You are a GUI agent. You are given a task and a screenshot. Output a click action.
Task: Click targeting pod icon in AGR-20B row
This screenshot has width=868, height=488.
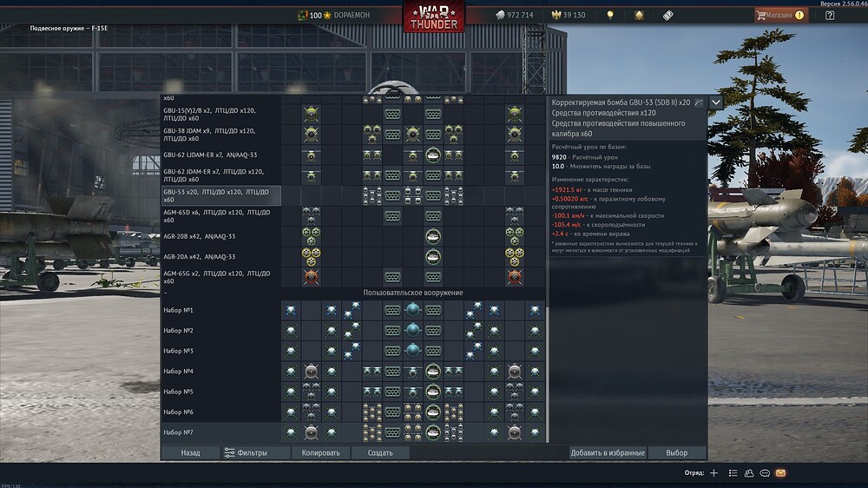433,236
